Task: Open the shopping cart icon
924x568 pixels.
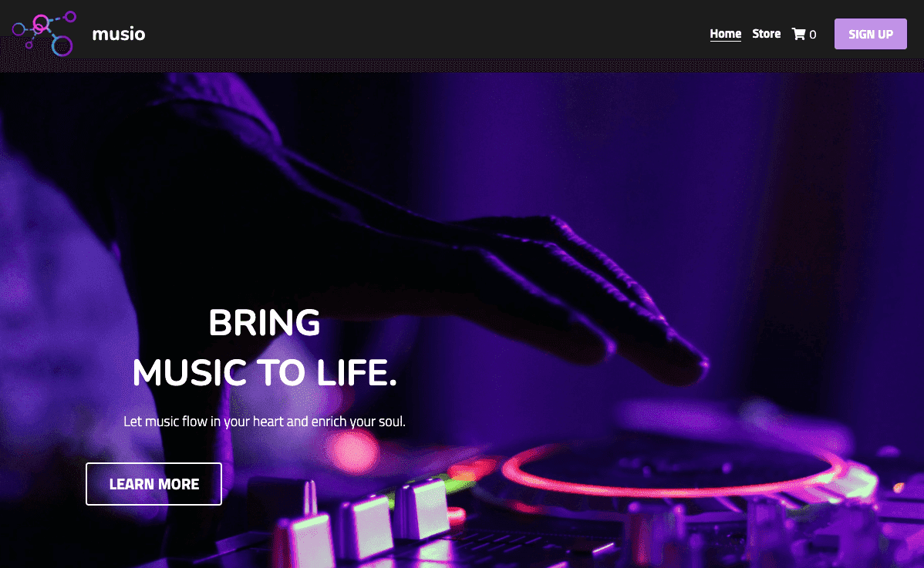Action: click(x=798, y=34)
